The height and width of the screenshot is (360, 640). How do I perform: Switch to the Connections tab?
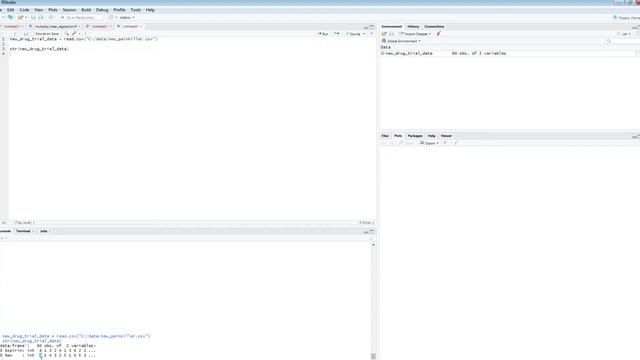434,27
